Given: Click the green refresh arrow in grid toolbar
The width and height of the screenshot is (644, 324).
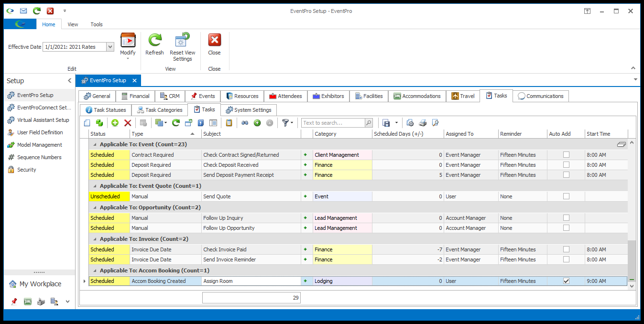Looking at the screenshot, I should point(176,123).
